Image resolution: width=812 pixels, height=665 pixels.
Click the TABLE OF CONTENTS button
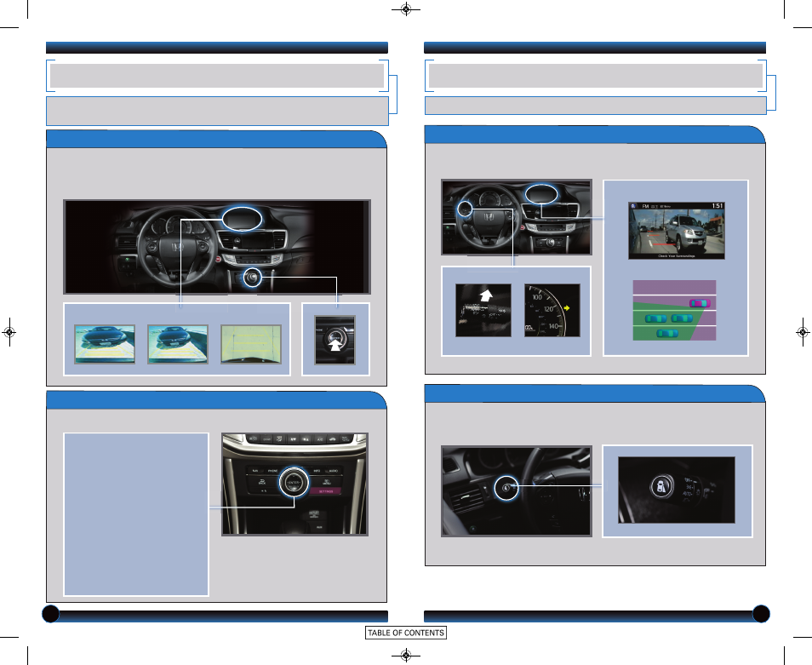click(x=405, y=633)
